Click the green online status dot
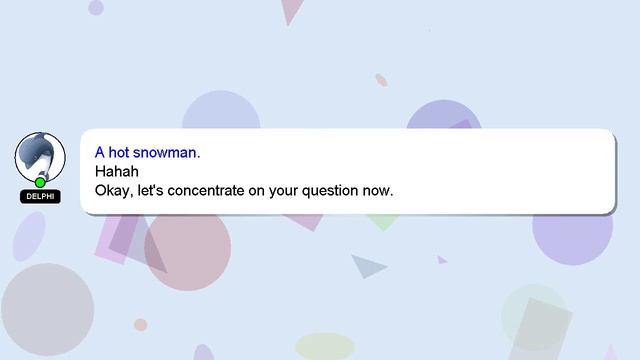The image size is (640, 360). pyautogui.click(x=40, y=182)
